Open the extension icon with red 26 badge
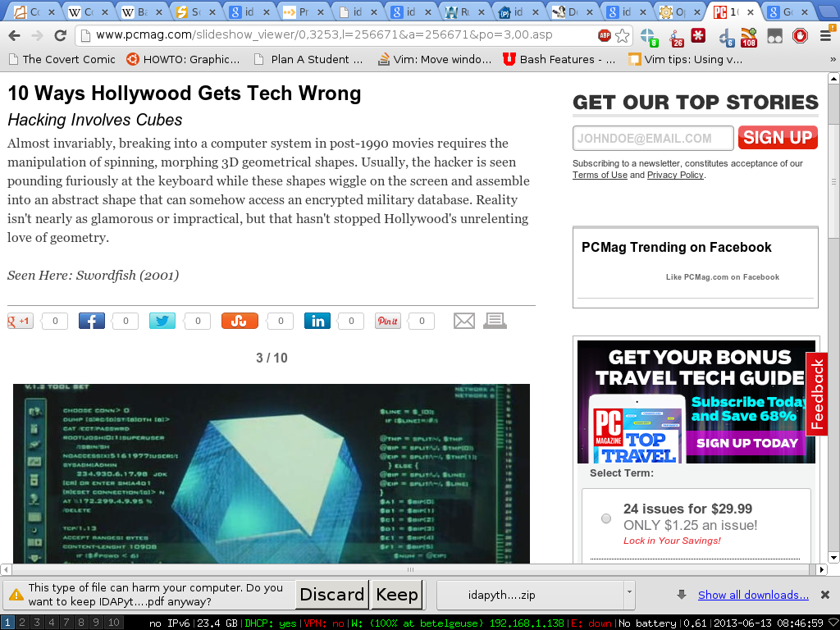840x630 pixels. point(675,37)
